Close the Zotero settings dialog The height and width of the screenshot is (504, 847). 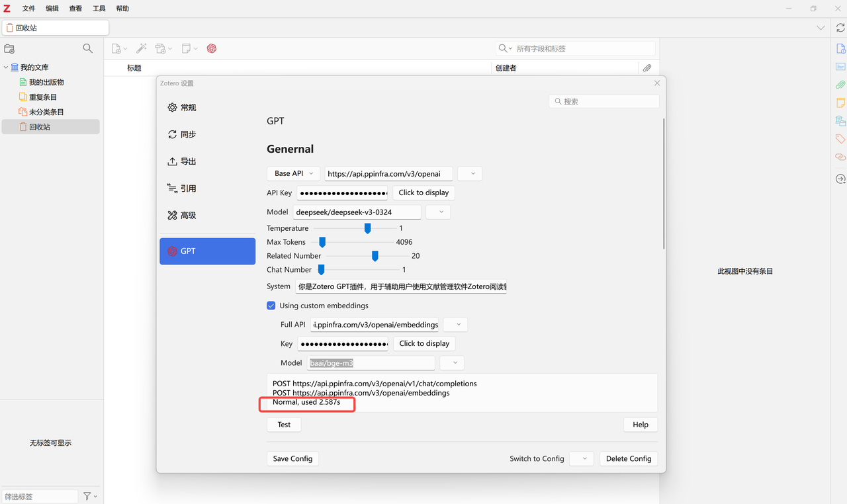click(x=657, y=83)
